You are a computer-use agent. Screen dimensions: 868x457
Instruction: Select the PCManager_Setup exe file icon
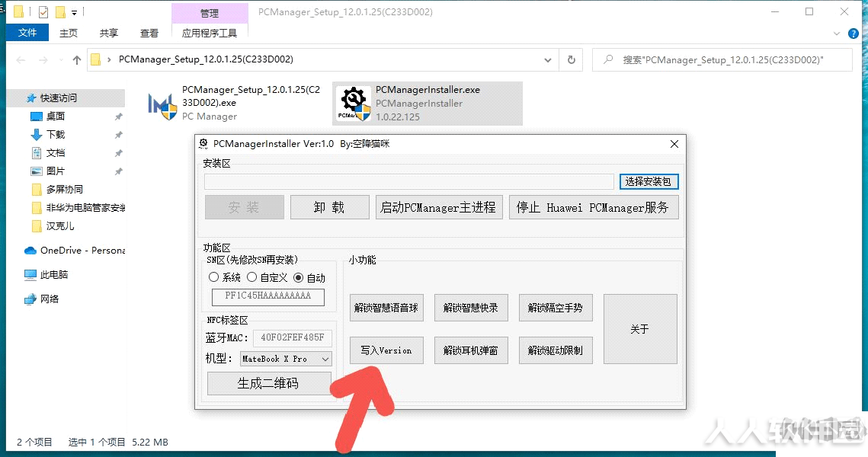pos(162,105)
